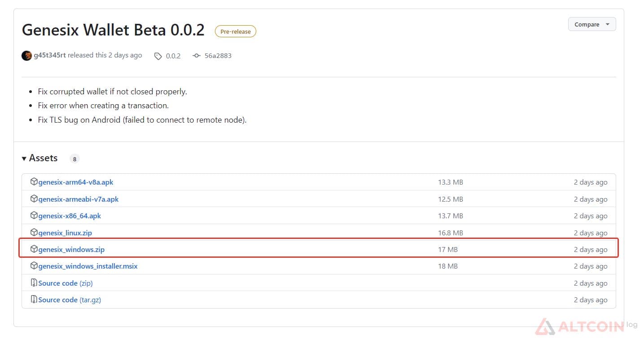The width and height of the screenshot is (644, 340).
Task: Download genesix-x86_64.apk
Action: coord(70,216)
